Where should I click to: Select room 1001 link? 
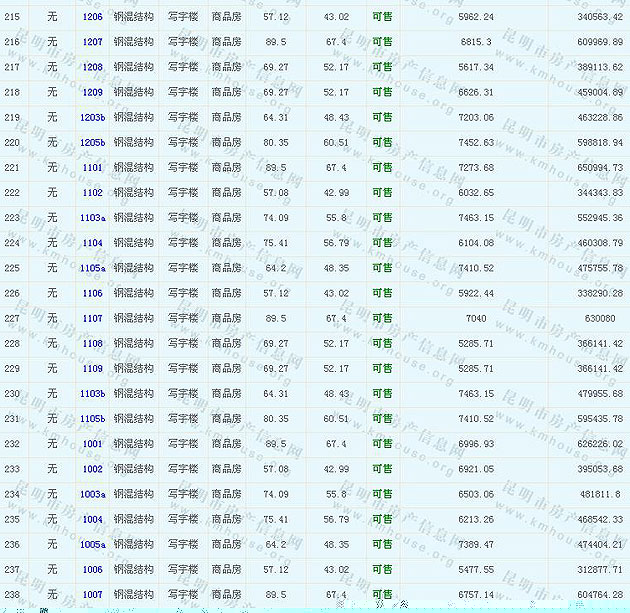pos(92,444)
